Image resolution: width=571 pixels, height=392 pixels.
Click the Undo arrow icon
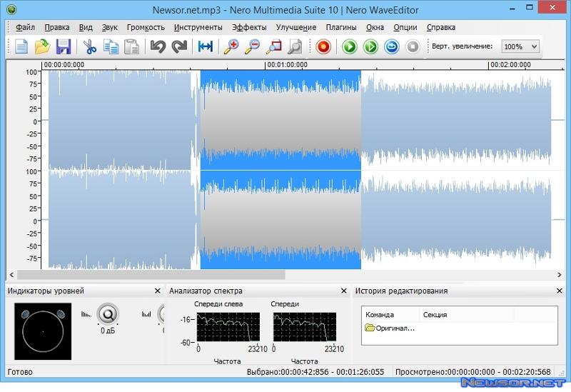pyautogui.click(x=157, y=47)
